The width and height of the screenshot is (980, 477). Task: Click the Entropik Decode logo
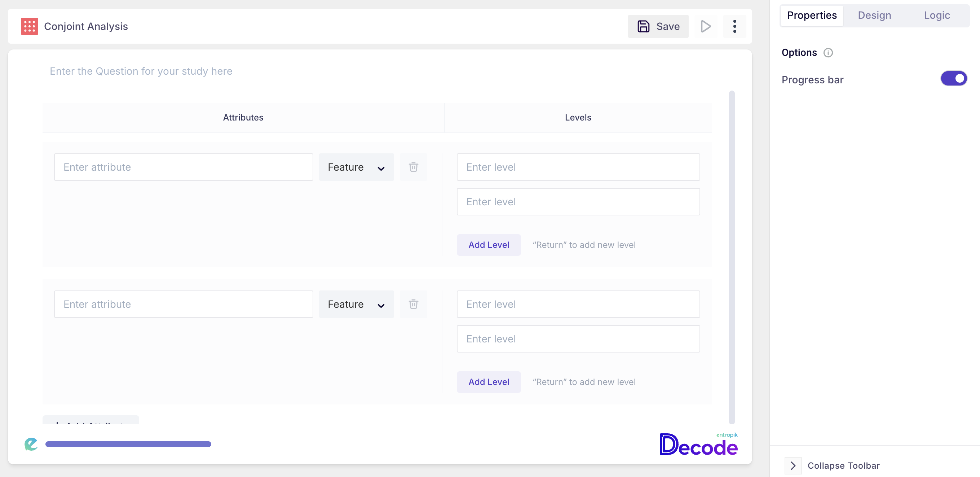click(x=698, y=443)
